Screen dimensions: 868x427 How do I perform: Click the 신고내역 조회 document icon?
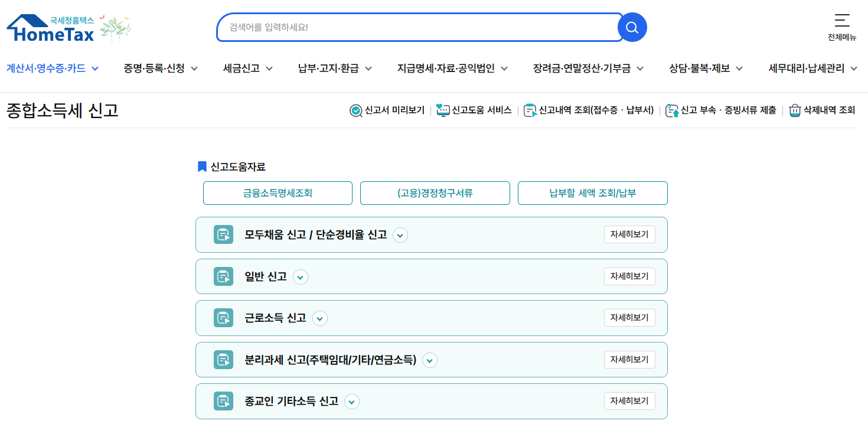pos(530,110)
